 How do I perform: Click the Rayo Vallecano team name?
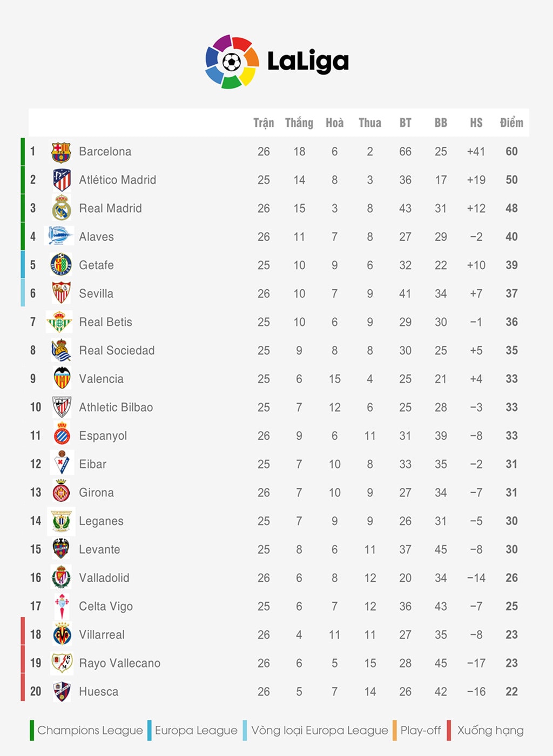pyautogui.click(x=119, y=663)
